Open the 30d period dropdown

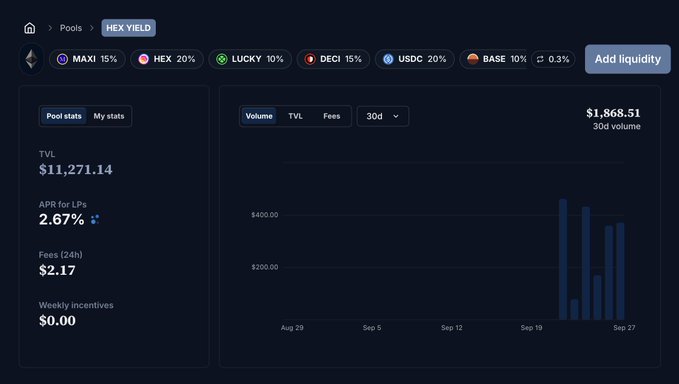tap(383, 116)
